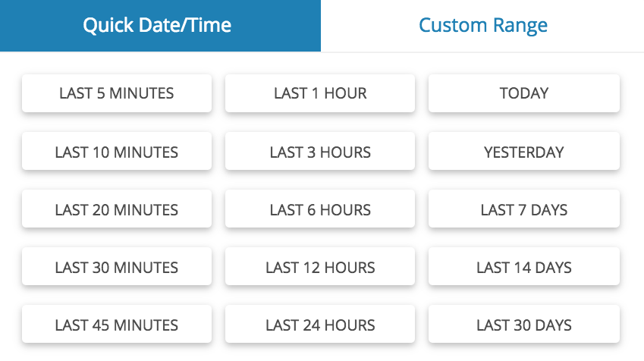Click the Last 14 Days button
644x361 pixels.
[524, 266]
